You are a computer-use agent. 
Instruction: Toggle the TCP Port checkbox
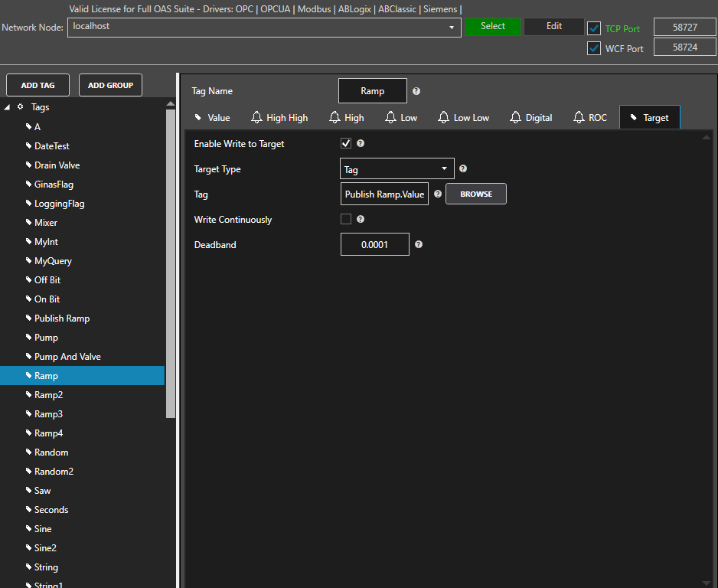[x=594, y=28]
